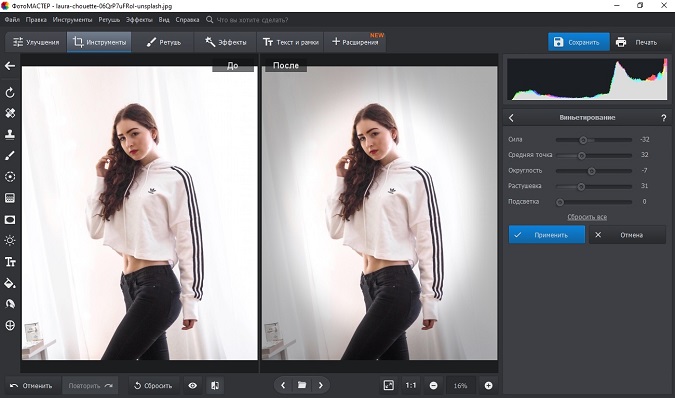Open the Правка menu
Screen dimensions: 675x398
[36, 20]
